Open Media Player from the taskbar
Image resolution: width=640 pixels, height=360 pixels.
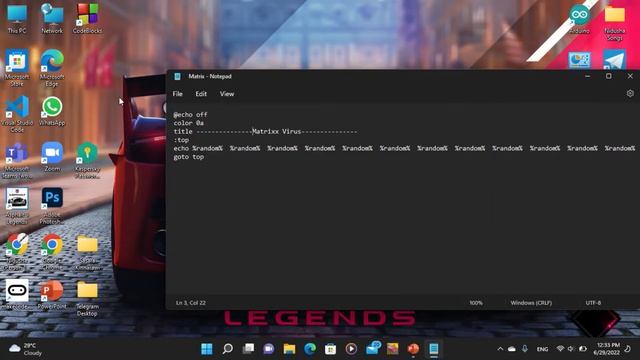pos(351,349)
